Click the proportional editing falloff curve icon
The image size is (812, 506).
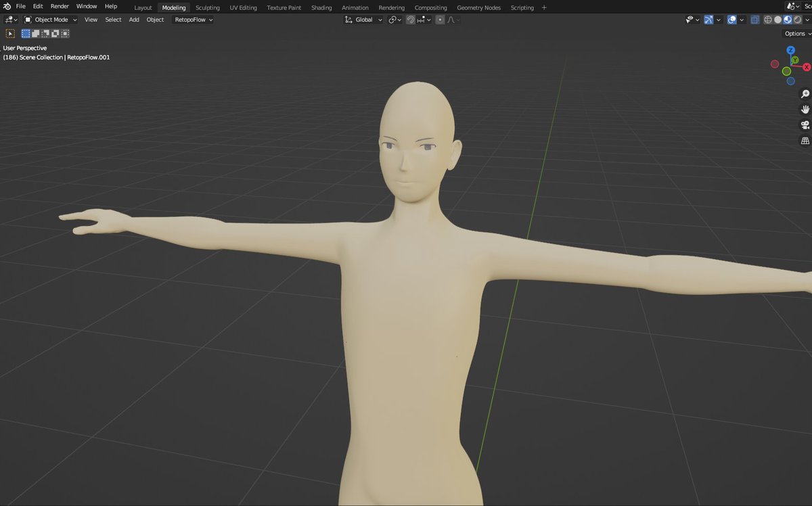click(x=453, y=20)
